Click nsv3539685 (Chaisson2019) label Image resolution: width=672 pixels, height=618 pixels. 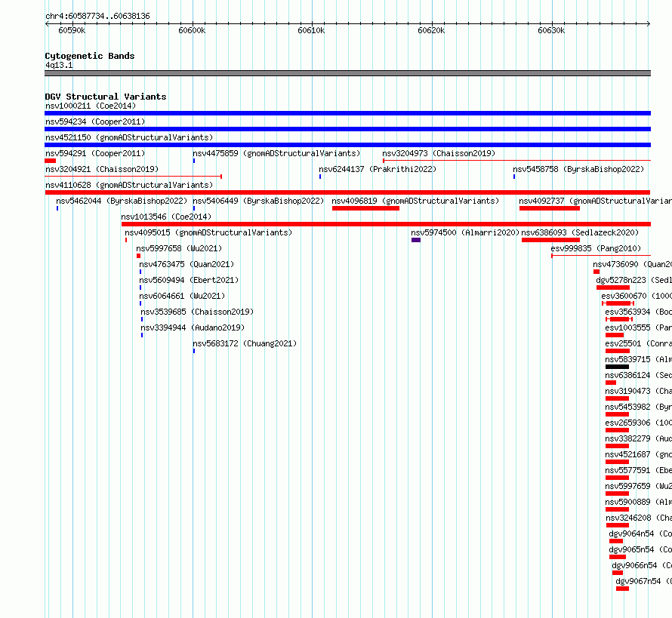[197, 312]
